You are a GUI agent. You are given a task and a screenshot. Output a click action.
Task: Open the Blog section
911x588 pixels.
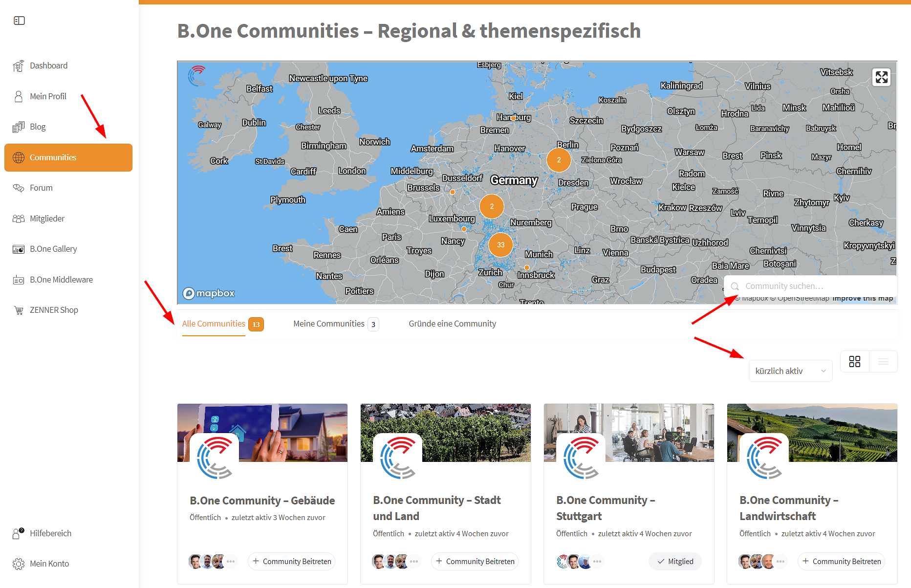(x=38, y=127)
